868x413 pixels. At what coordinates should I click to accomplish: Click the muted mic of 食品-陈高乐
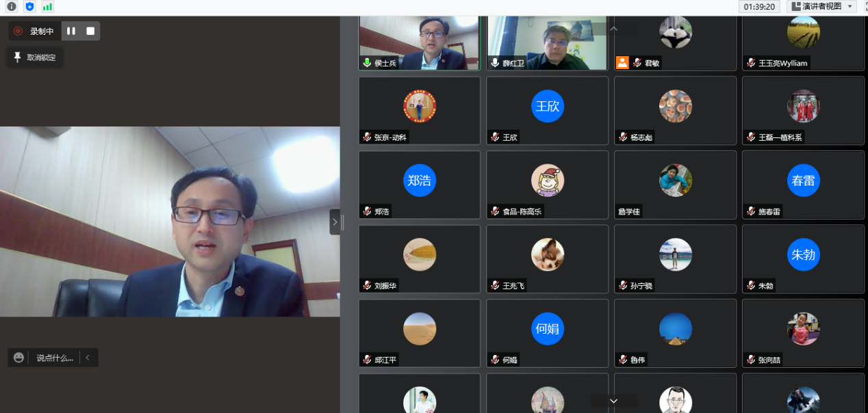(x=495, y=211)
